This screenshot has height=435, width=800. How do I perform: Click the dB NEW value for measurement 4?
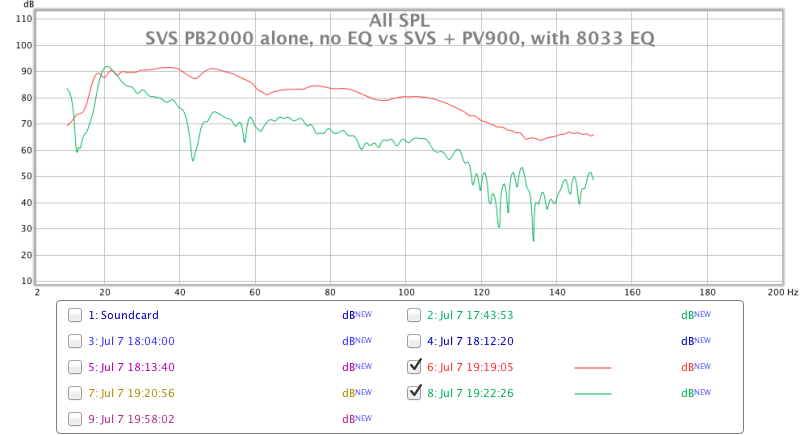pyautogui.click(x=696, y=341)
